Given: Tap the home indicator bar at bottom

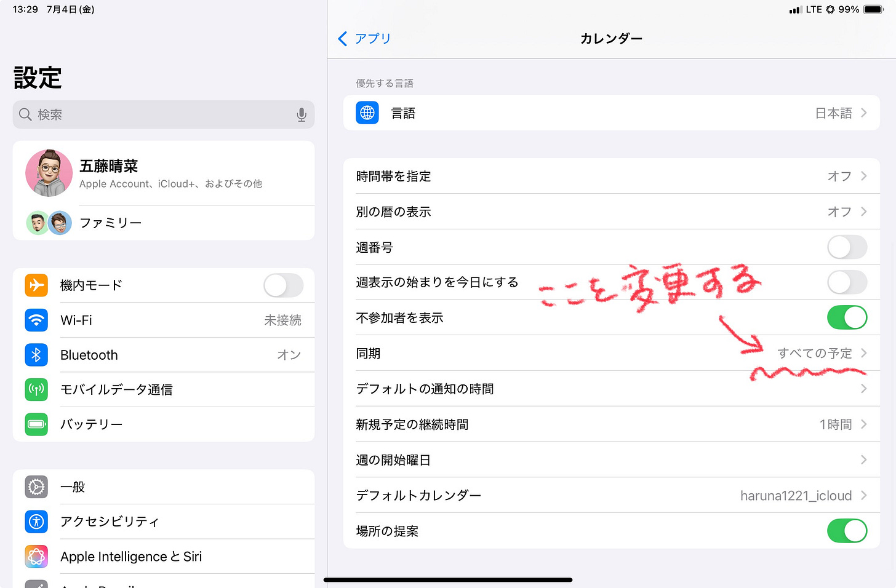Looking at the screenshot, I should pos(448,579).
